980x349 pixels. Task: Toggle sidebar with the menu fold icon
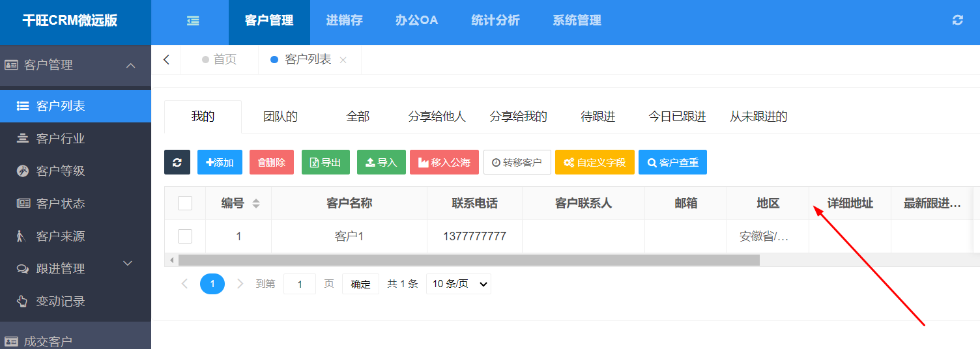point(193,21)
